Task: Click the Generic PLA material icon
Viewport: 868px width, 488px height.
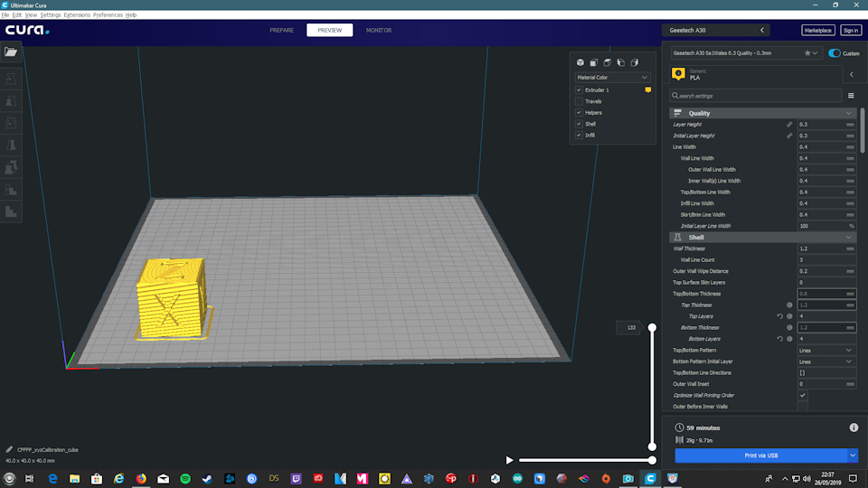Action: (x=678, y=74)
